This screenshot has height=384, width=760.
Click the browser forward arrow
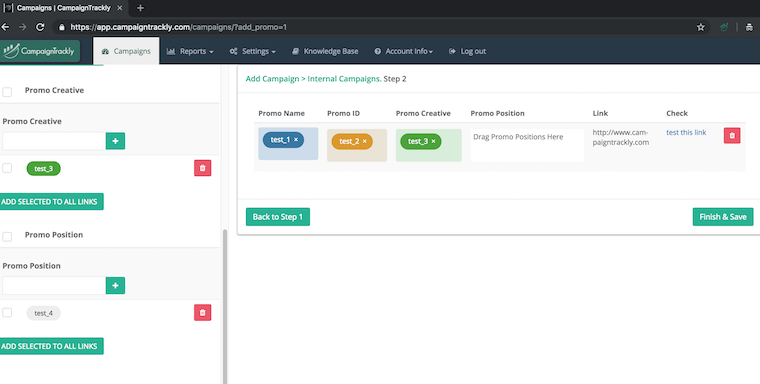22,27
